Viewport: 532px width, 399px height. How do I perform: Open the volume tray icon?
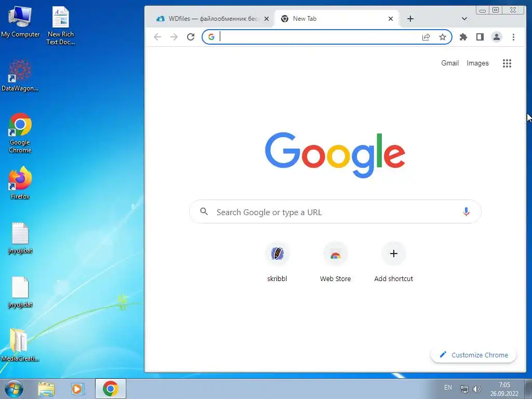pyautogui.click(x=477, y=389)
